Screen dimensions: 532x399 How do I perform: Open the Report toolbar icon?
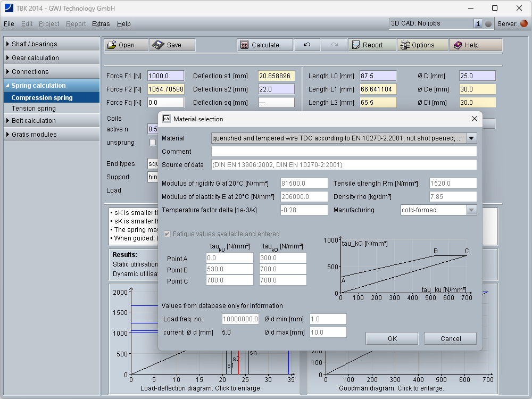point(356,45)
